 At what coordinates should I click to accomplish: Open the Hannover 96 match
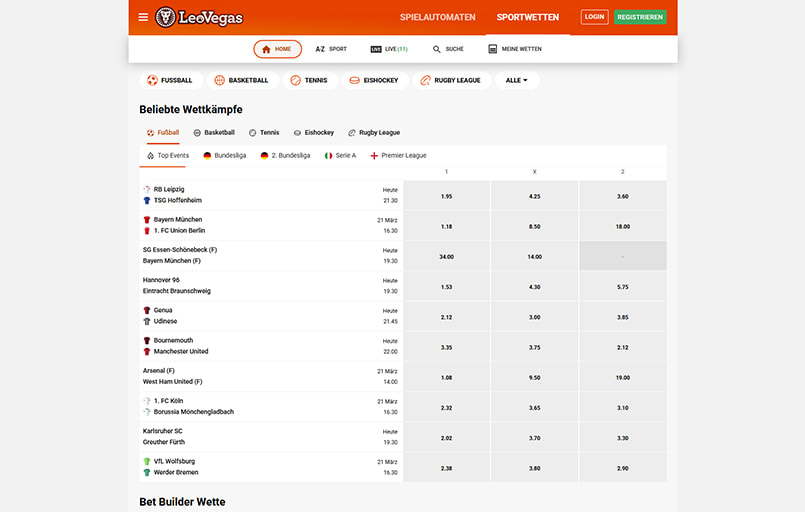pos(271,286)
